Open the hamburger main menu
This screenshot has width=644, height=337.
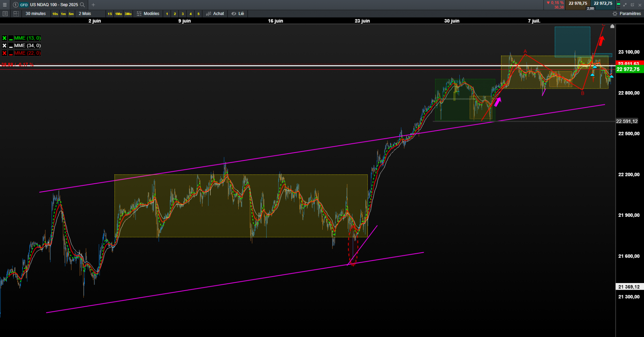[x=5, y=5]
